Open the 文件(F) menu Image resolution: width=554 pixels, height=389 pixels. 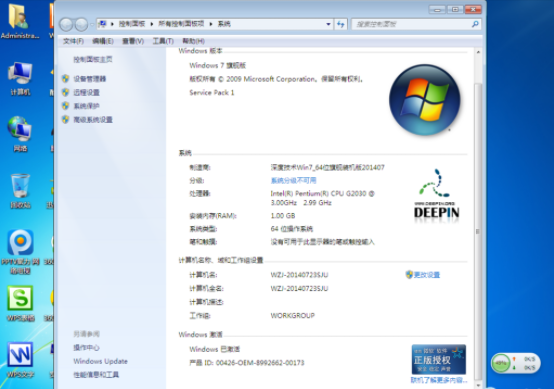73,41
